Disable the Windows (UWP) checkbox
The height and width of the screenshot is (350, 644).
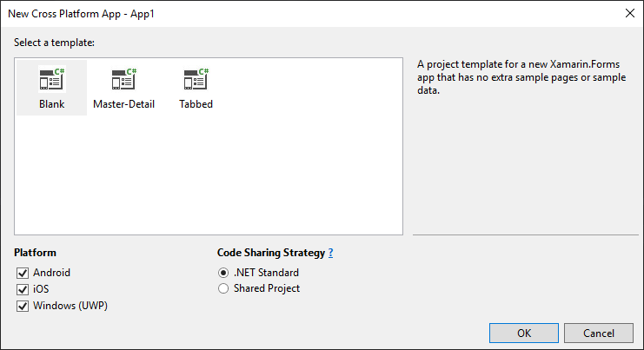click(x=23, y=306)
